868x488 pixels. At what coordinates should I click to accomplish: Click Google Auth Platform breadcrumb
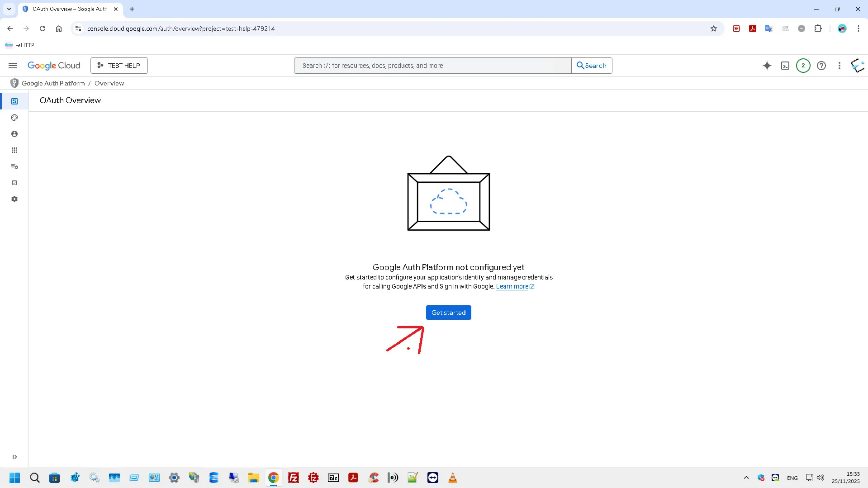tap(53, 83)
